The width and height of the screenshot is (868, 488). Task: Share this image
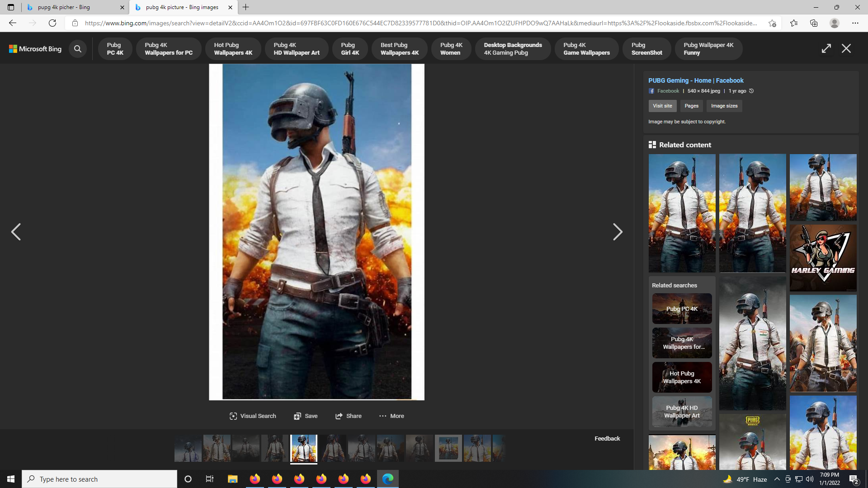coord(348,416)
